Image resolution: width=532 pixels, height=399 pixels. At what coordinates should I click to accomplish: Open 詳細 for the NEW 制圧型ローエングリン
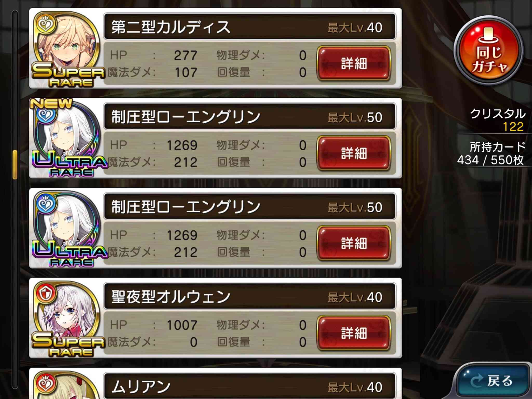point(354,153)
